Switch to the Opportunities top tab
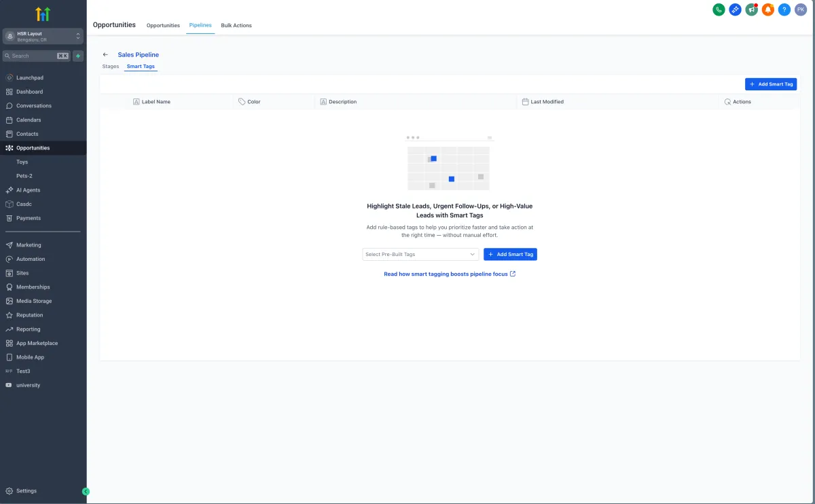 pos(163,26)
